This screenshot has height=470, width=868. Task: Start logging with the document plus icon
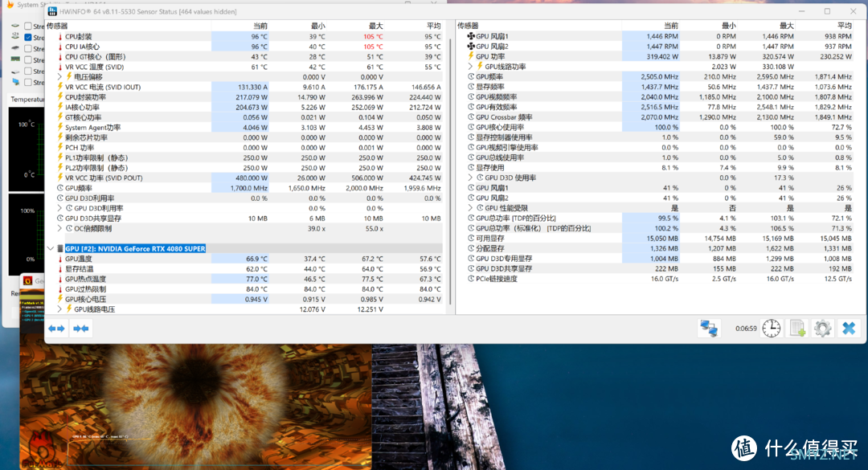(797, 329)
